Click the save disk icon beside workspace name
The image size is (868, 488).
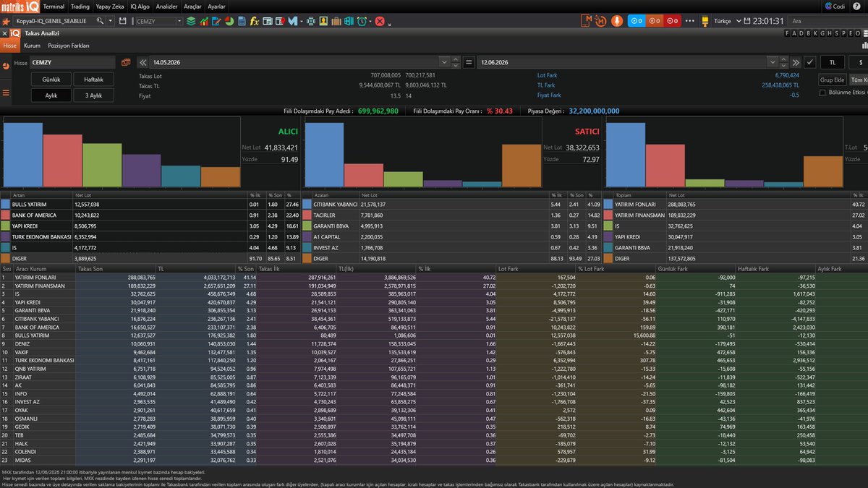pos(123,21)
